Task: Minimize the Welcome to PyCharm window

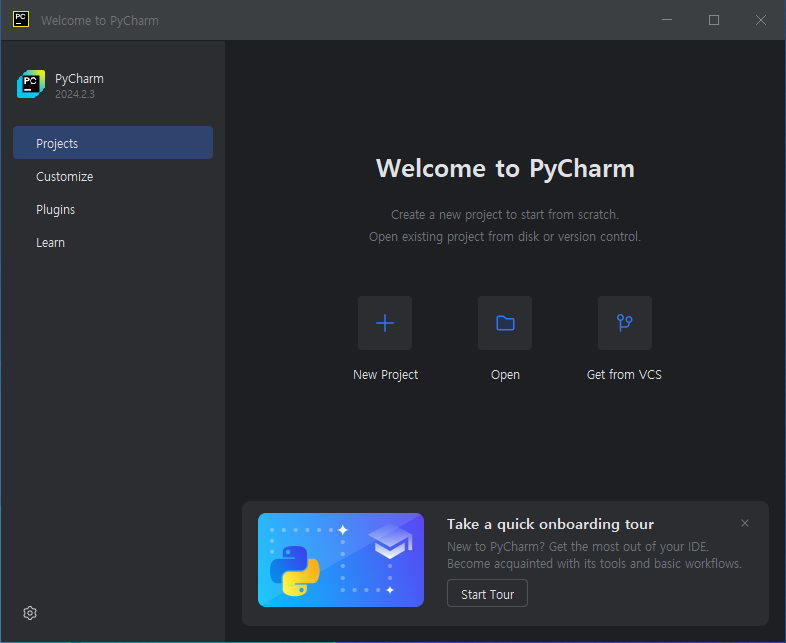Action: (667, 20)
